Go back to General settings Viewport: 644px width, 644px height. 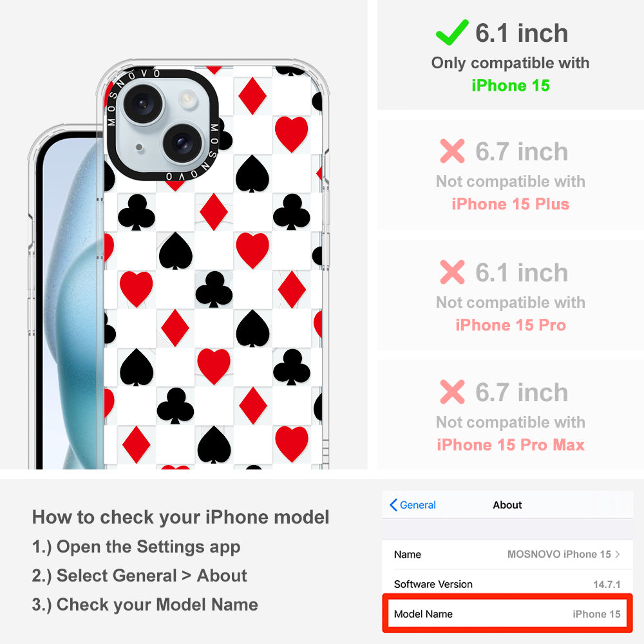point(413,505)
